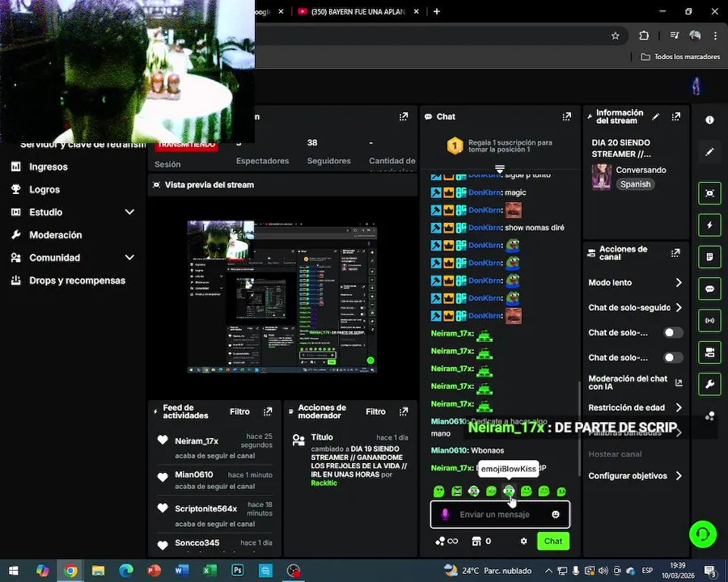
Task: Click the Conversando category label
Action: 641,170
